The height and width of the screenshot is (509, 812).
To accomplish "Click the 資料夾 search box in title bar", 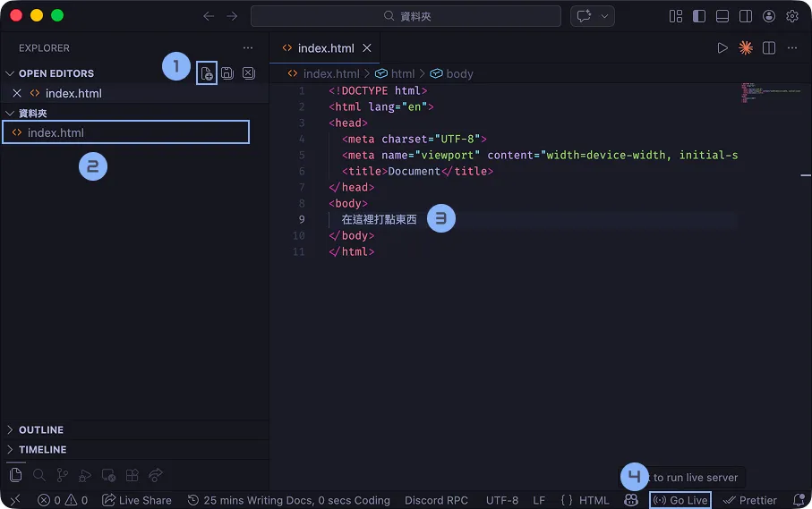I will coord(406,16).
